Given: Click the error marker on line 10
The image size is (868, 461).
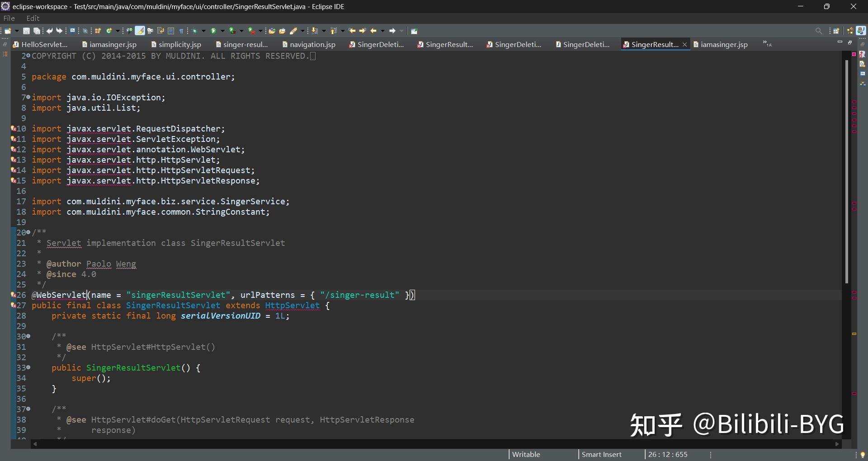Looking at the screenshot, I should click(14, 128).
